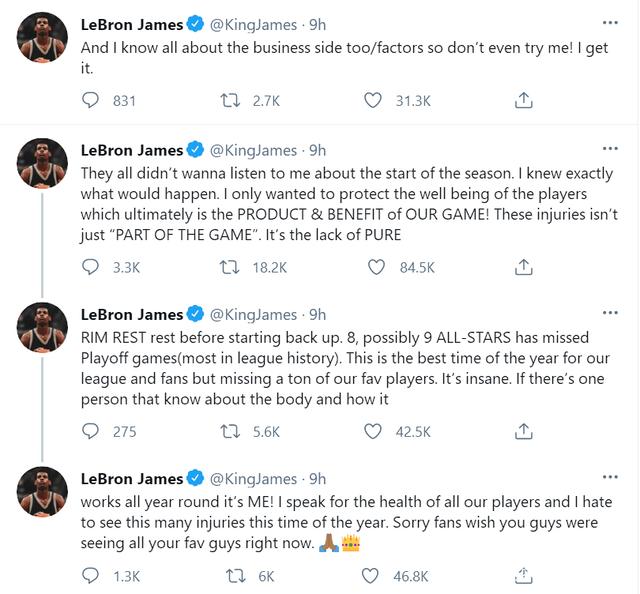Image resolution: width=640 pixels, height=594 pixels.
Task: Open more options on the first tweet
Action: point(609,22)
